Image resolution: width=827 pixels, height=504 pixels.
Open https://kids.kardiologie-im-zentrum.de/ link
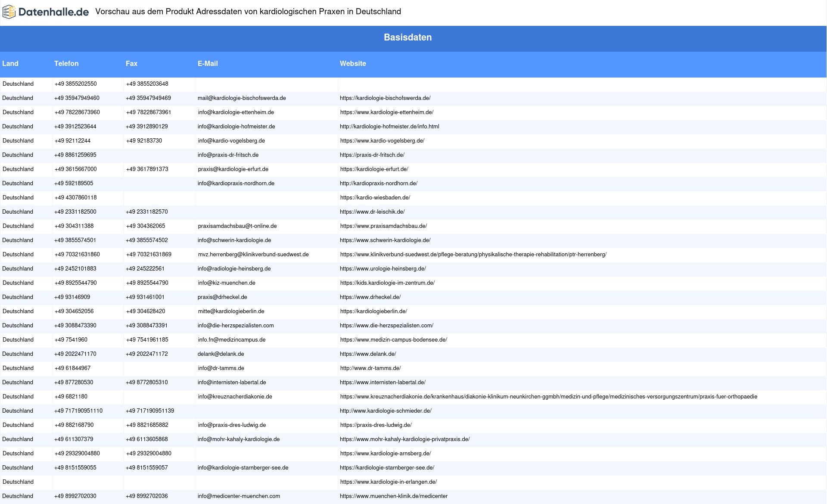click(x=387, y=283)
